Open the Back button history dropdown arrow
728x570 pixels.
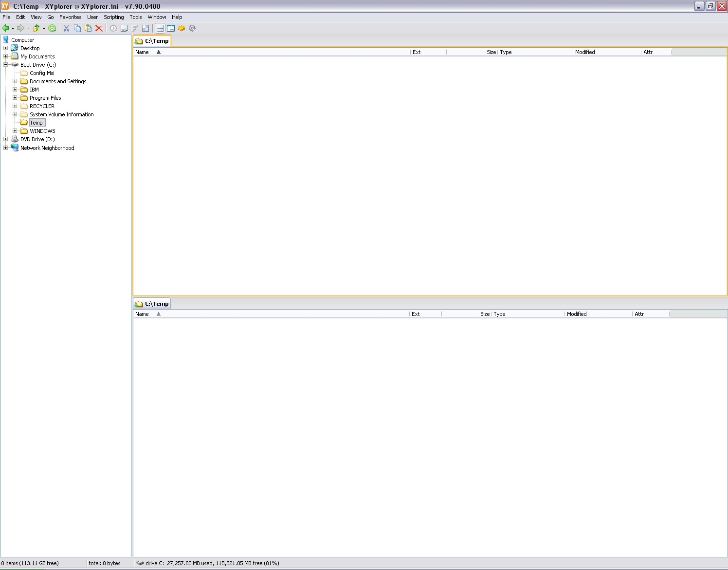[x=13, y=28]
